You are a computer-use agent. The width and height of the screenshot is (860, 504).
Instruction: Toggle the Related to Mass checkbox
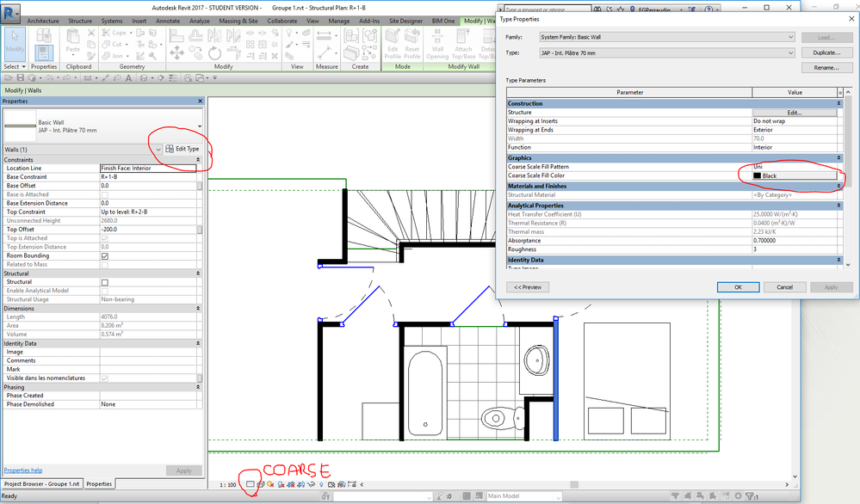[x=105, y=265]
